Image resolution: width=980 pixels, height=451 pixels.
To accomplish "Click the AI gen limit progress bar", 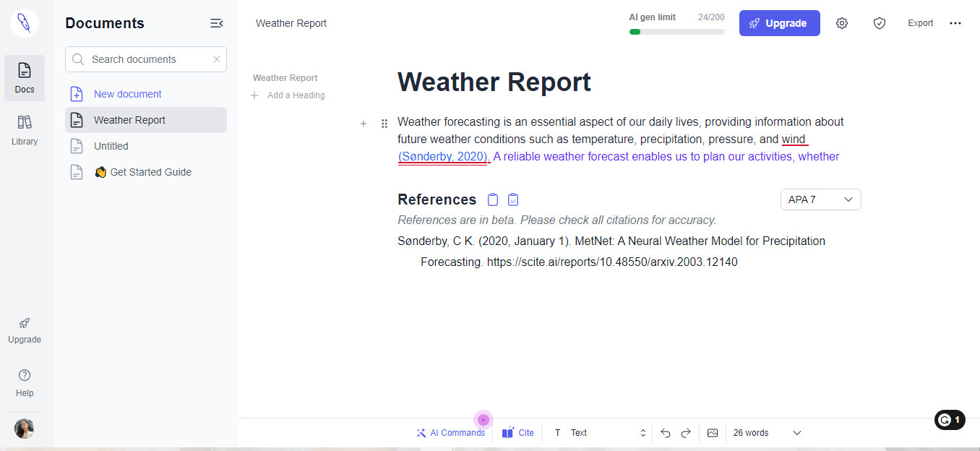I will pos(677,32).
